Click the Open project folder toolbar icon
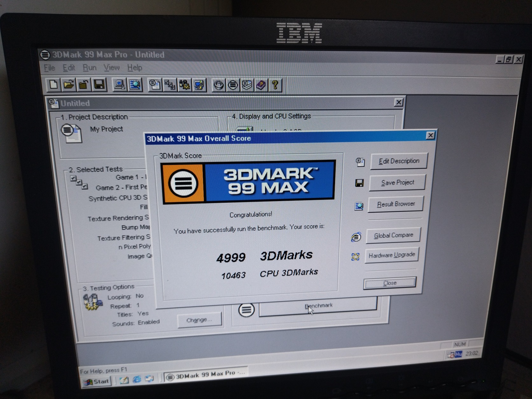532x399 pixels. [68, 85]
